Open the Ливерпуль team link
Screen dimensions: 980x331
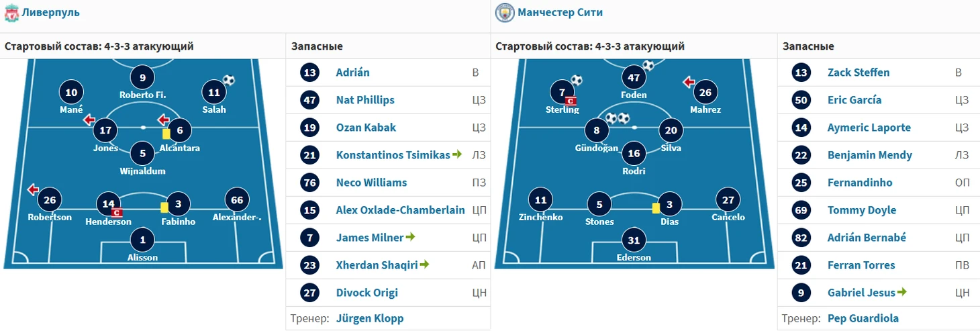point(50,13)
